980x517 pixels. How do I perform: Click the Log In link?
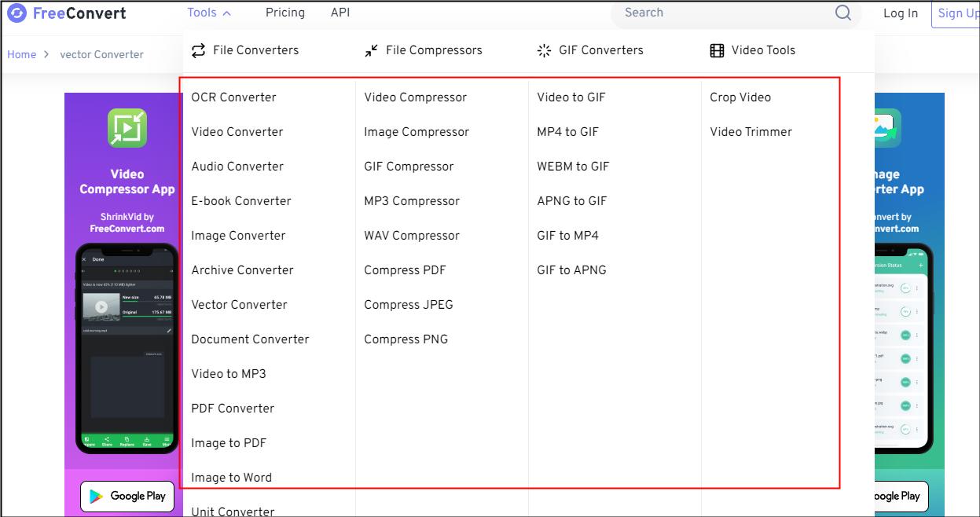pos(901,13)
